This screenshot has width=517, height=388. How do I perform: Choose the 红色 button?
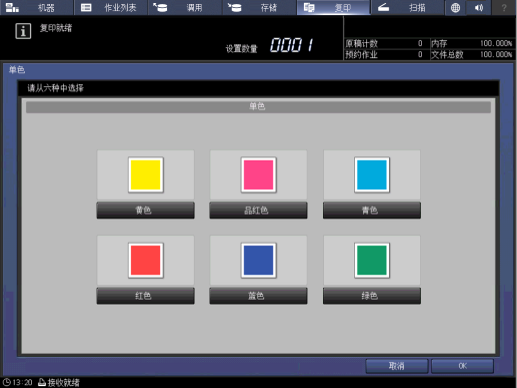(146, 296)
